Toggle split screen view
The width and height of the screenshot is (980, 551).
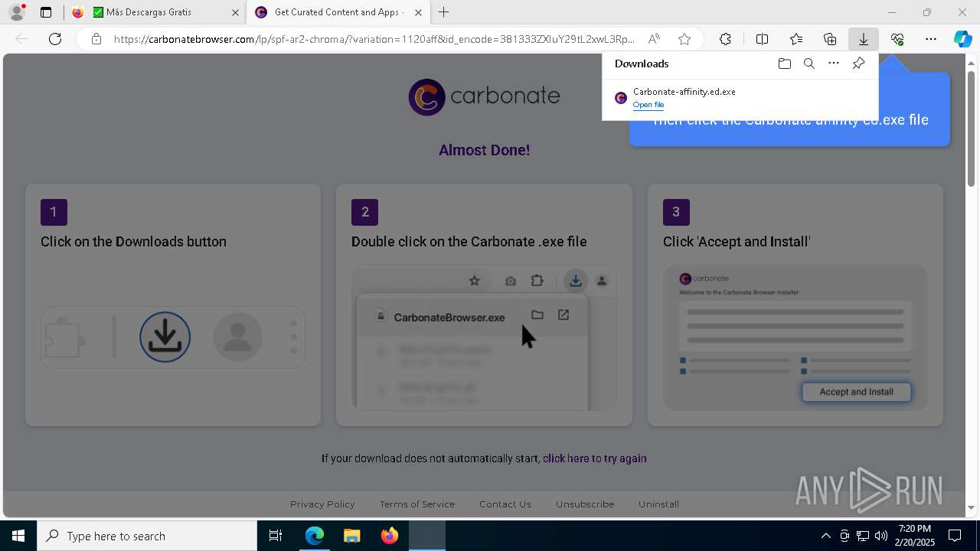coord(762,39)
